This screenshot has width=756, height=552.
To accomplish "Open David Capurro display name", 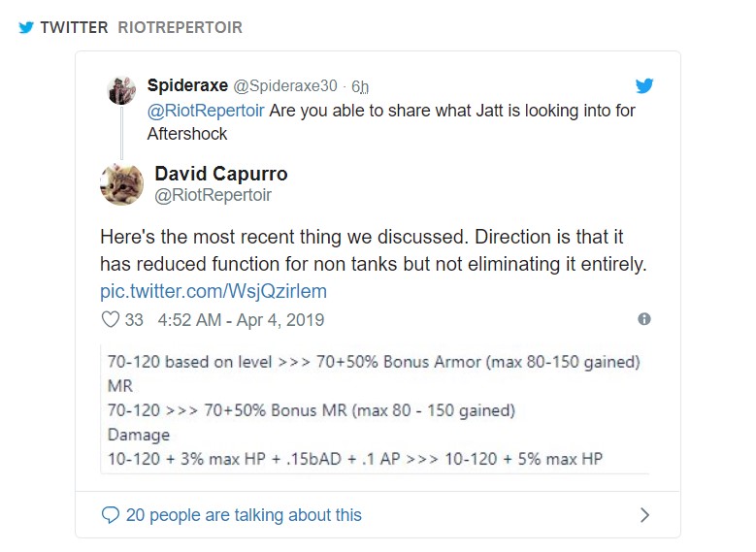I will coord(221,174).
